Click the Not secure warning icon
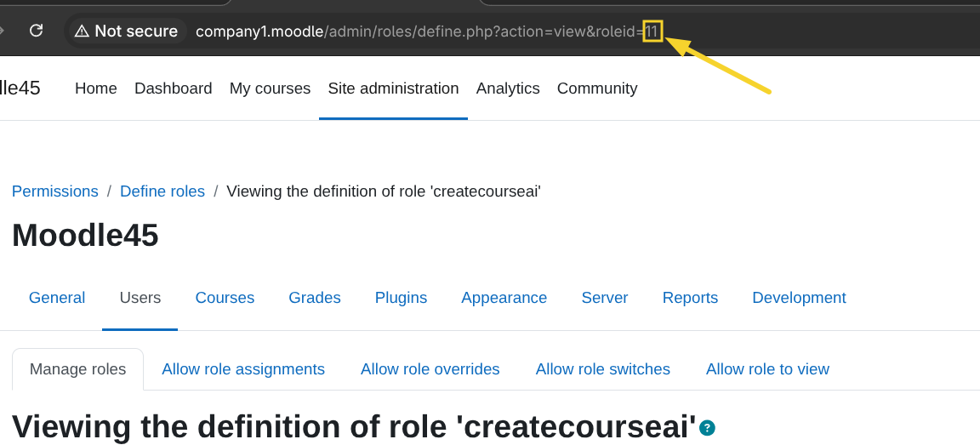This screenshot has width=980, height=445. click(x=82, y=31)
